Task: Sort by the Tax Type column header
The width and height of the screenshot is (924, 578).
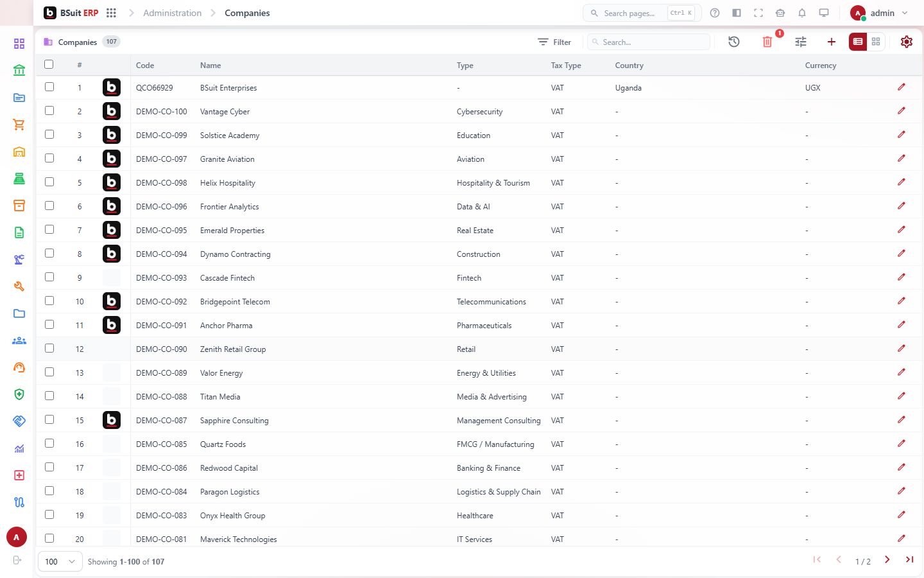Action: pyautogui.click(x=566, y=66)
